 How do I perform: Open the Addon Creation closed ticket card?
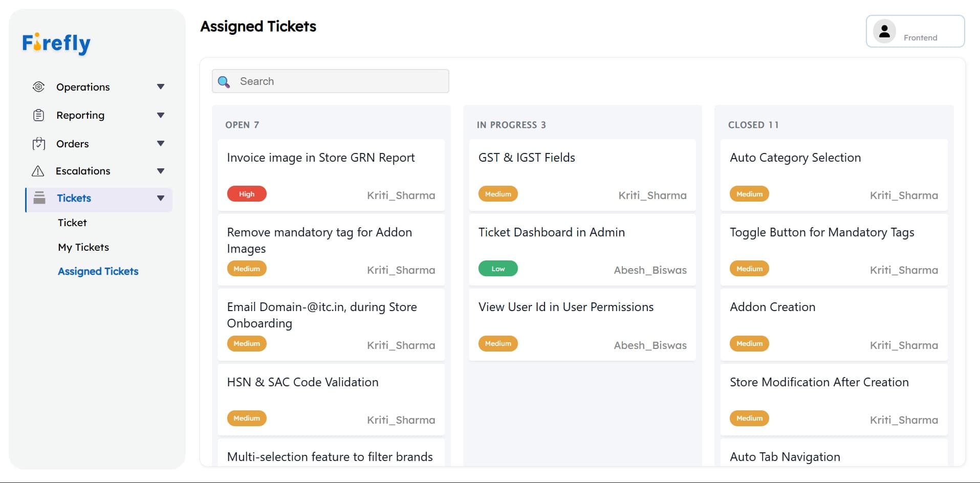[834, 324]
